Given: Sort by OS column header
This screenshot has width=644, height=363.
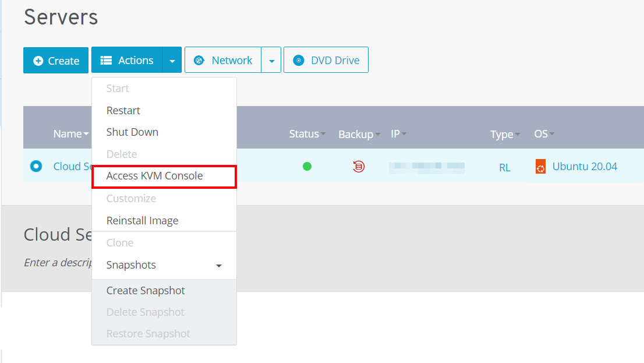Looking at the screenshot, I should pyautogui.click(x=544, y=133).
